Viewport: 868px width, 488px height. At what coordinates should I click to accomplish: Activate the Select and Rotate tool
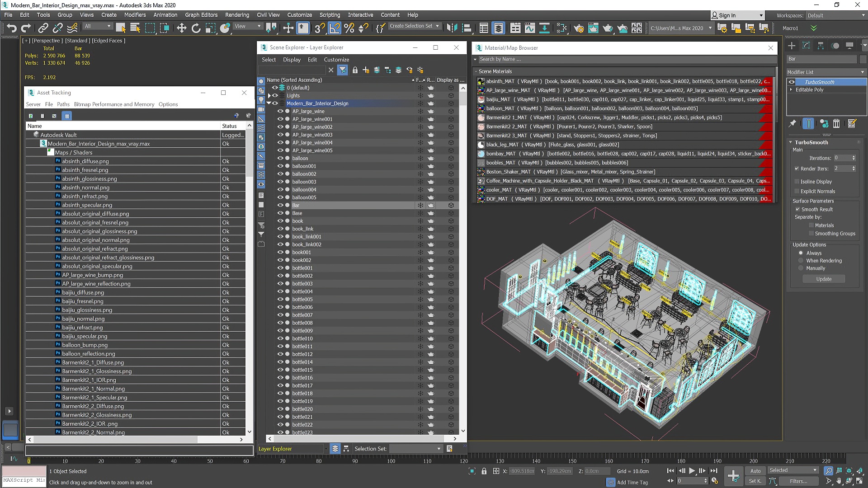(x=196, y=28)
